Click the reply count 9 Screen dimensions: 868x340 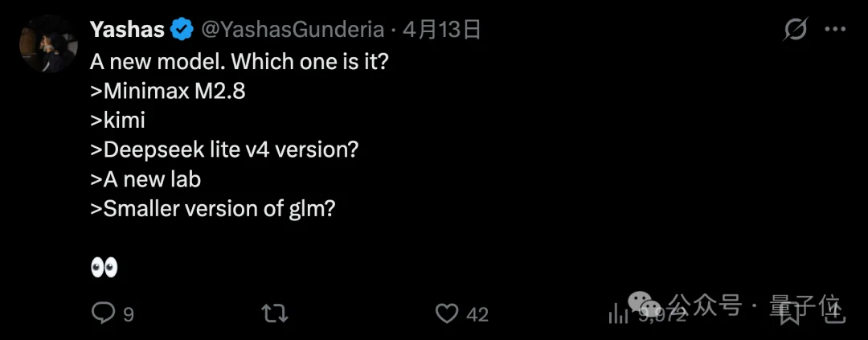click(x=128, y=313)
